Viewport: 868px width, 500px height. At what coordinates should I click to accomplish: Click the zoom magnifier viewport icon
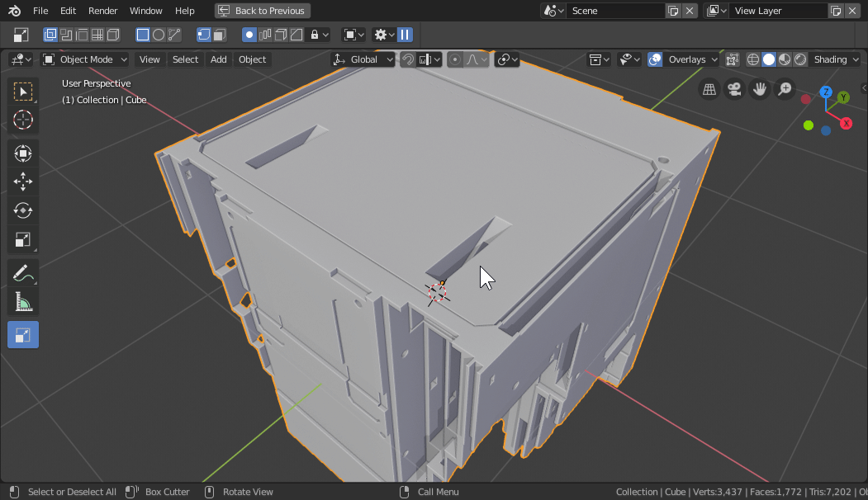(785, 89)
